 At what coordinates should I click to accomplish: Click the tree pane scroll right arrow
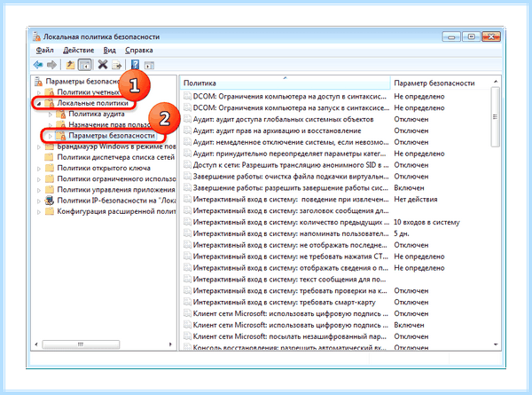click(170, 344)
